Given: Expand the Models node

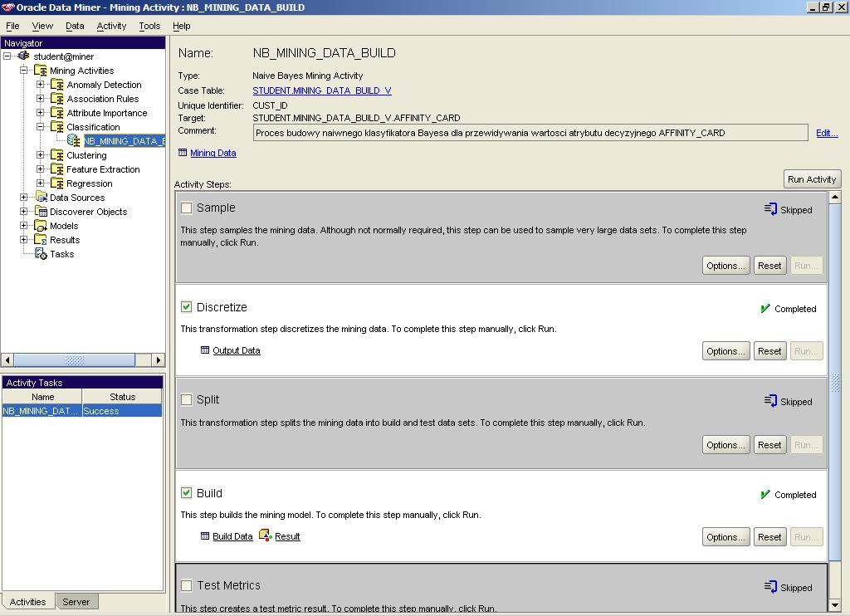Looking at the screenshot, I should click(24, 225).
